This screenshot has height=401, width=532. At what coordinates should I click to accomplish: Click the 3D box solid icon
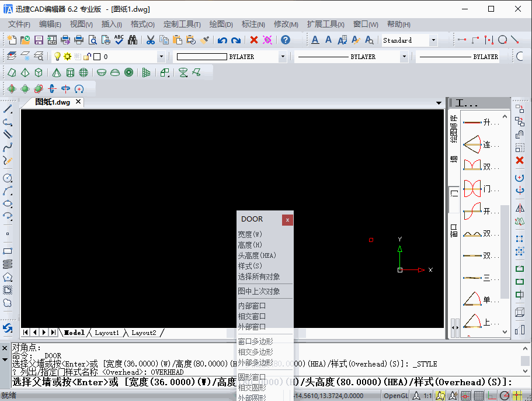tap(39, 72)
